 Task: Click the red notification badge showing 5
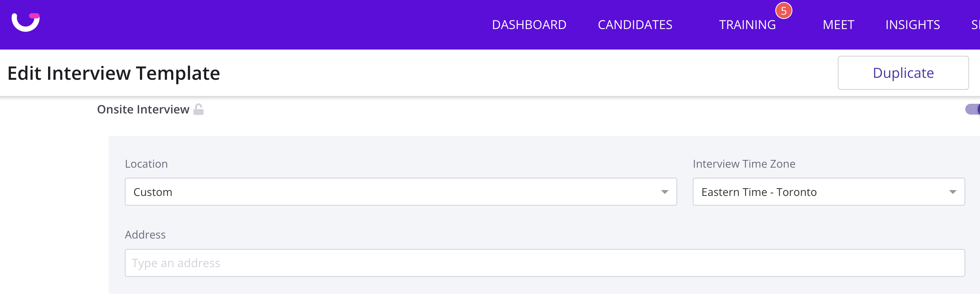click(783, 11)
